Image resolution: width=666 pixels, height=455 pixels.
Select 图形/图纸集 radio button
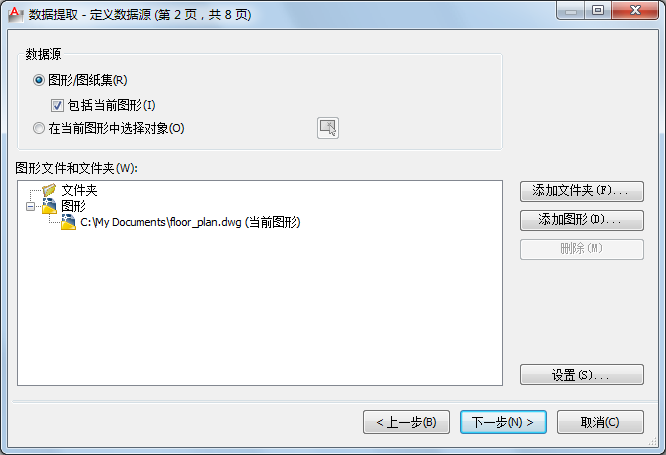click(x=39, y=80)
